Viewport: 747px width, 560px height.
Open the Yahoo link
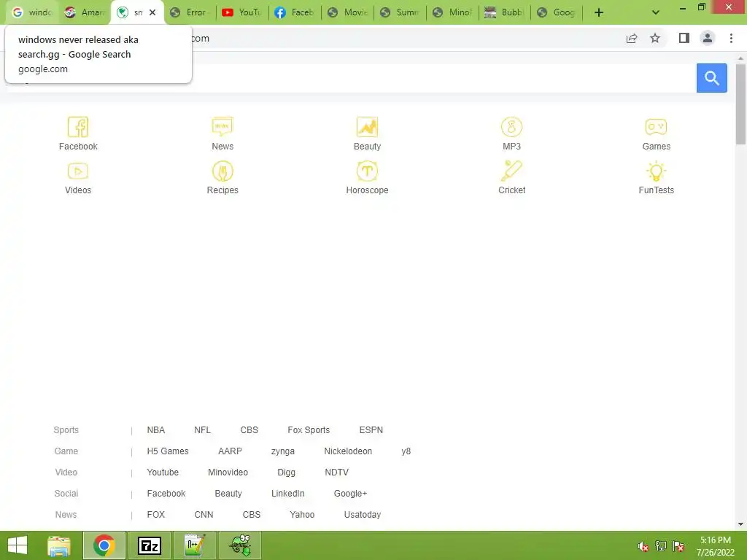tap(302, 515)
